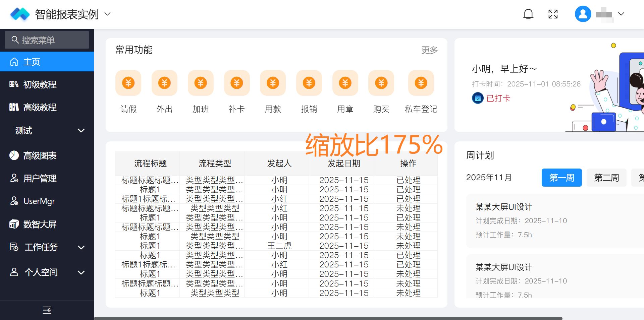Open the 购买 purchase shortcut icon
Screen dimensions: 644x320
(381, 83)
